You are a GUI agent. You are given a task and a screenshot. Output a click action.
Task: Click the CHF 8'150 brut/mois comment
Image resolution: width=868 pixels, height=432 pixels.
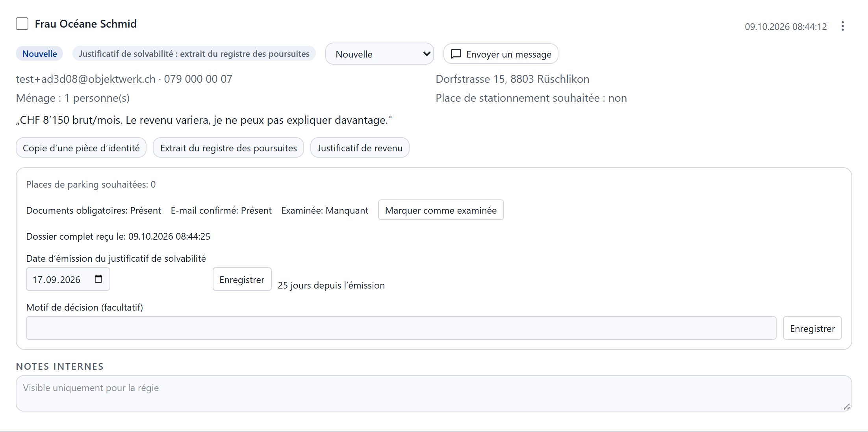click(x=204, y=120)
